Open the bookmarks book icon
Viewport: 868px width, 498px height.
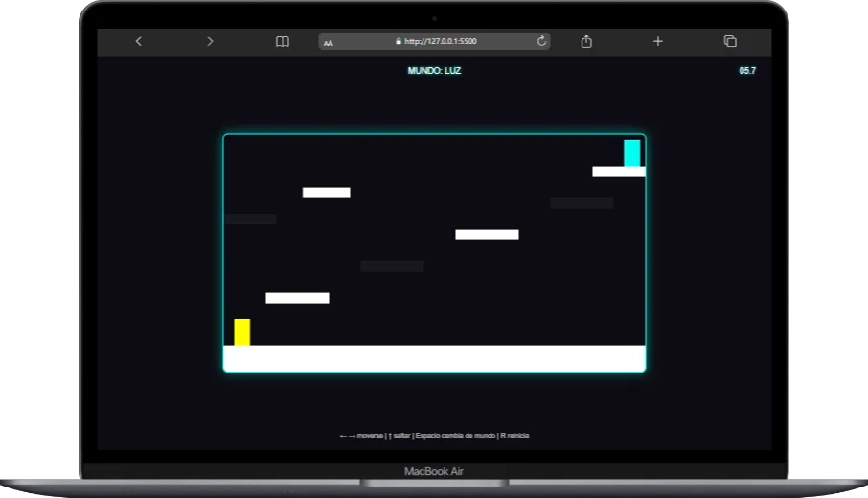(283, 41)
